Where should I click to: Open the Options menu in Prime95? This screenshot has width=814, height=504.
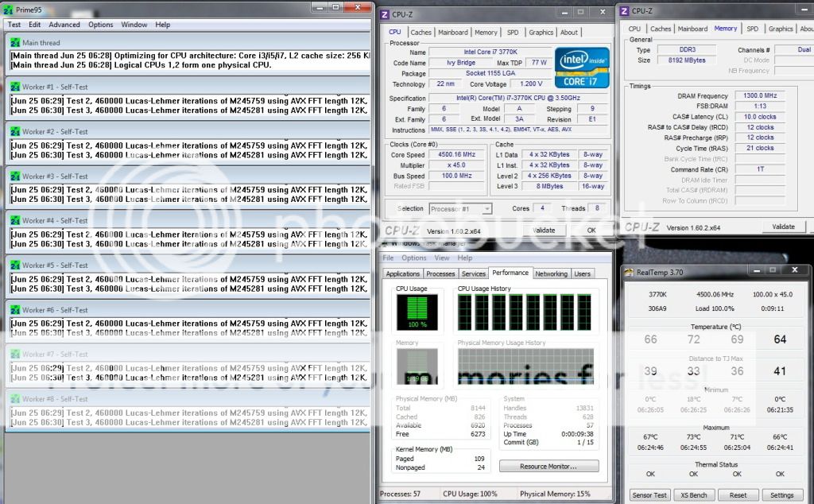click(100, 25)
